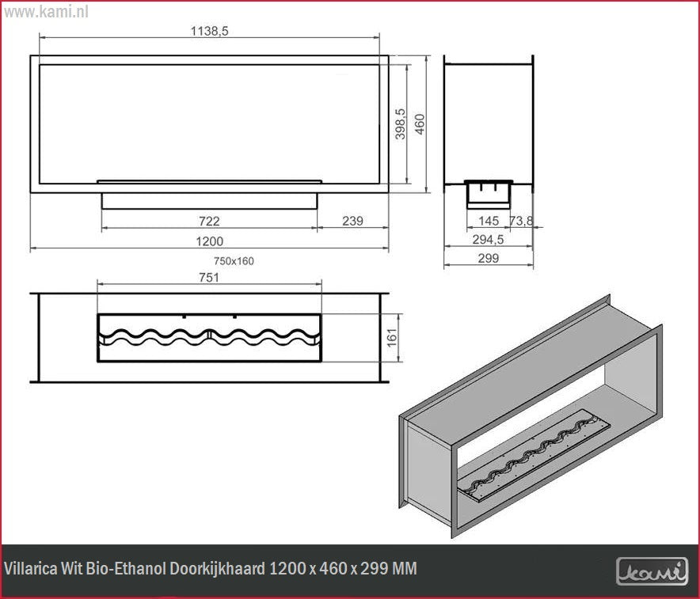
Task: Select the 722 burner width dimension
Action: 209,221
